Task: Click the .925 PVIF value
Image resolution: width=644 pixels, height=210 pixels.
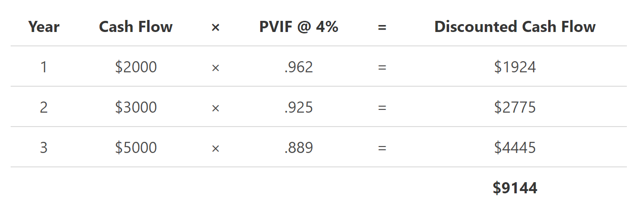Action: pyautogui.click(x=299, y=108)
